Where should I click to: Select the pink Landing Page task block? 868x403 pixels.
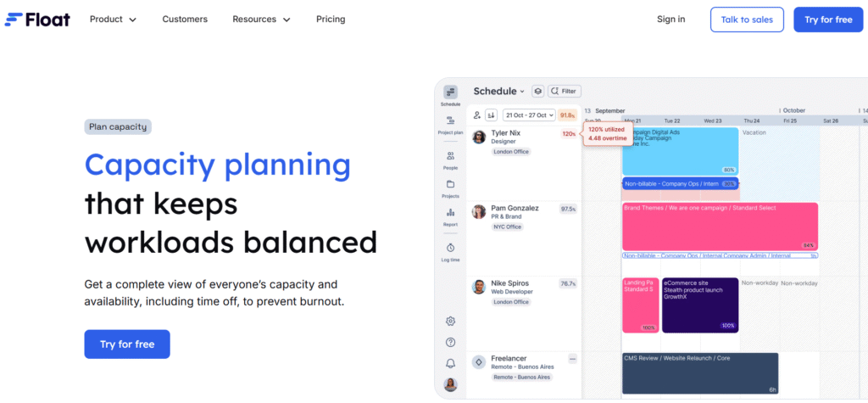click(x=641, y=305)
